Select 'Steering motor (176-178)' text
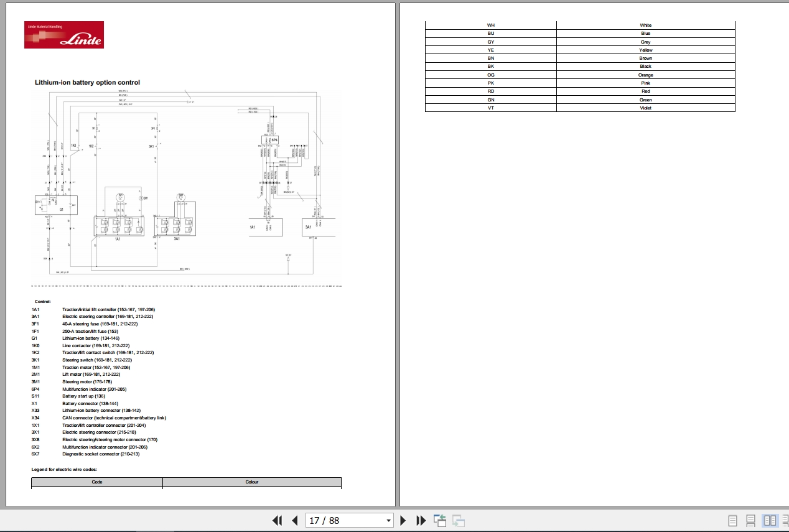The width and height of the screenshot is (789, 532). pos(86,382)
